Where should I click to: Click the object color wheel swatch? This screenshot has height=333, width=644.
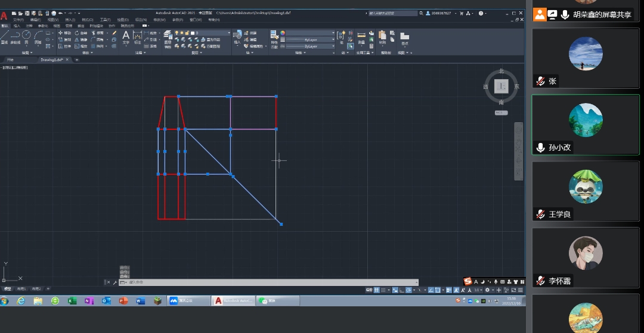point(283,33)
